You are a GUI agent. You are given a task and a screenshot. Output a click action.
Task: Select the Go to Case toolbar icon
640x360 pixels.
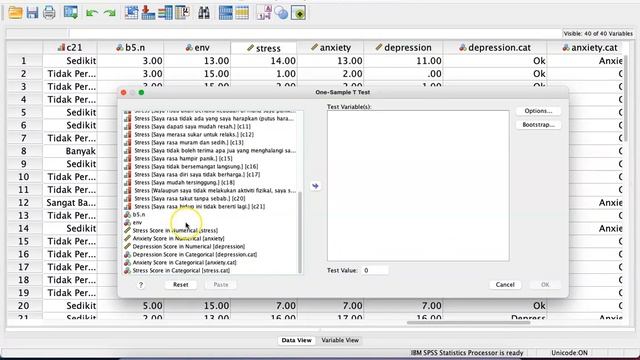(x=131, y=13)
